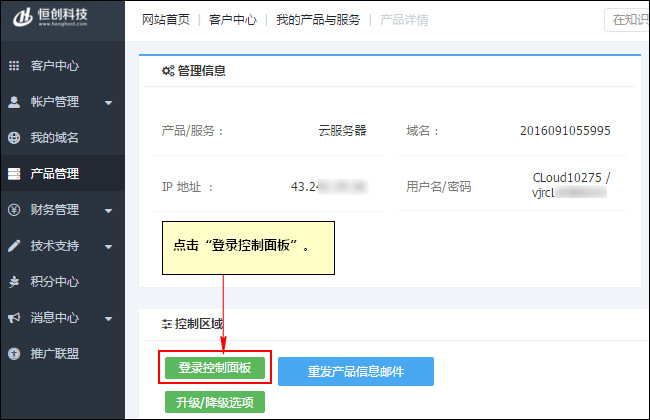
Task: Expand the 帐户管理 dropdown arrow
Action: (108, 103)
